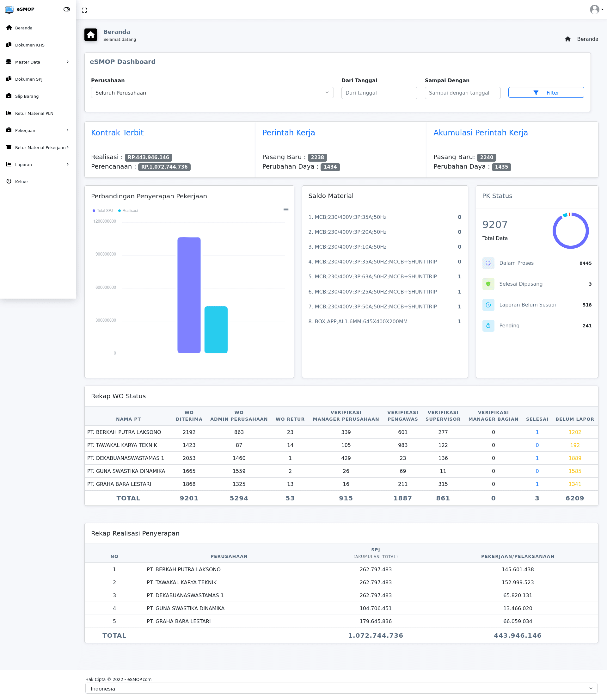Toggle the Realisasi legend series

coord(128,211)
